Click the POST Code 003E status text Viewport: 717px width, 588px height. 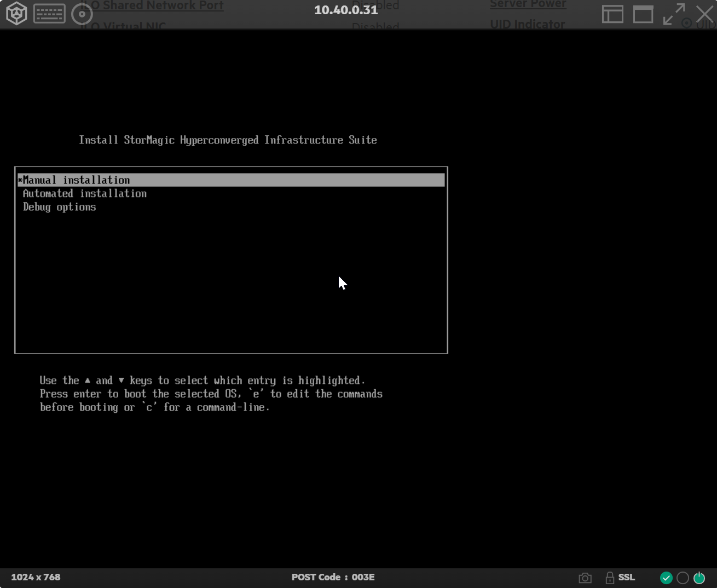tap(333, 577)
